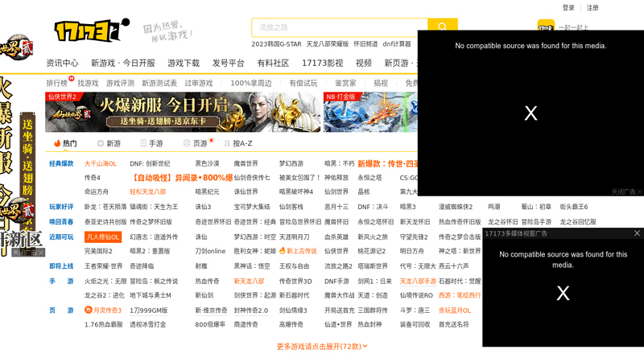Viewport: 644px width, 362px height.
Task: Open the 新天龙八部 orange game link
Action: (249, 281)
